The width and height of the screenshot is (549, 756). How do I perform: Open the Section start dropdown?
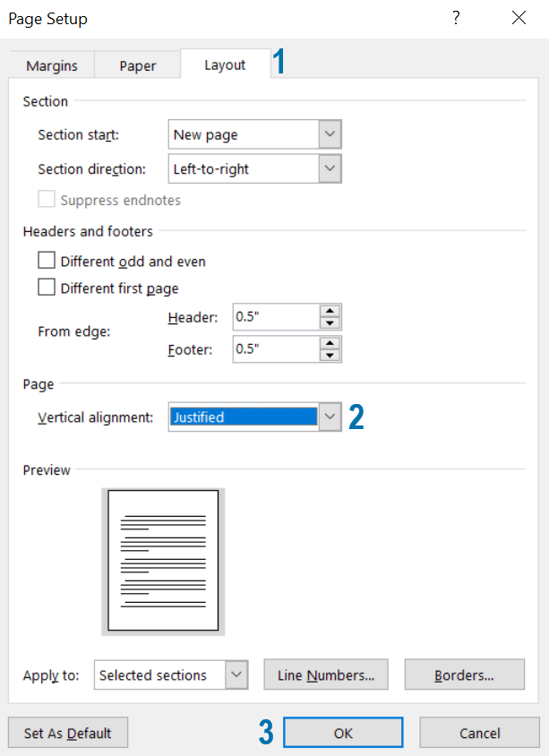click(x=330, y=135)
